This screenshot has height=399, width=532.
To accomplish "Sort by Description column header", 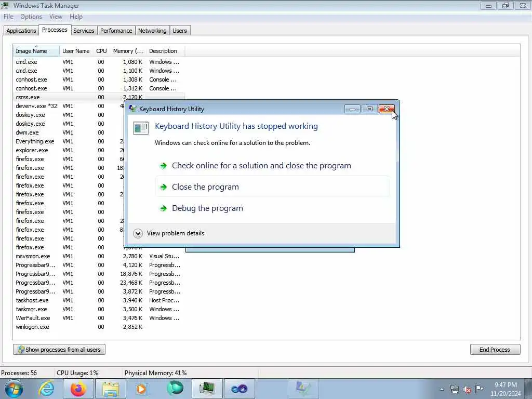I will coord(166,51).
